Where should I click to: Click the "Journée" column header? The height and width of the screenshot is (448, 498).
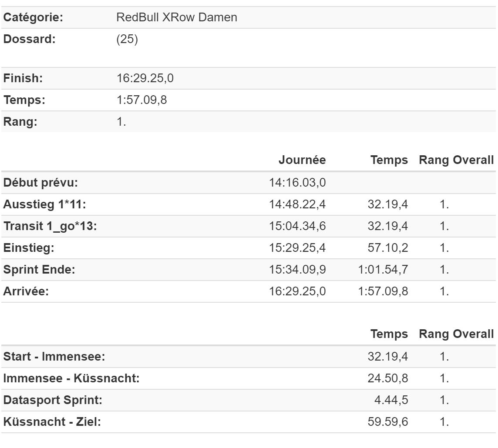pos(302,160)
